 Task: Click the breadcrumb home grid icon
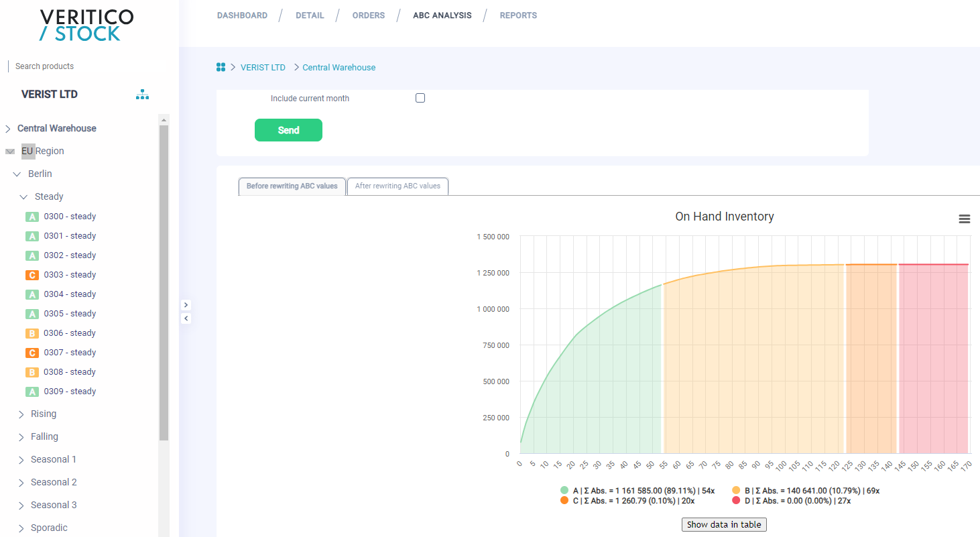tap(221, 67)
